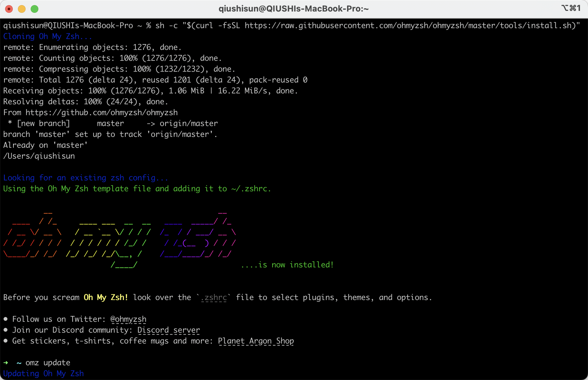Click the window title qiushisun@QIUSHIs-MacBook-Pro
Screen dimensions: 588x380
[293, 9]
